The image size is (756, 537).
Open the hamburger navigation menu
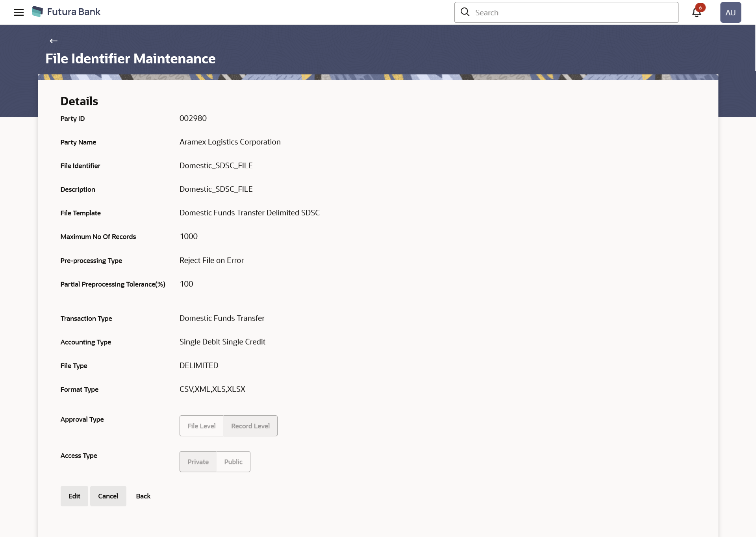click(19, 12)
